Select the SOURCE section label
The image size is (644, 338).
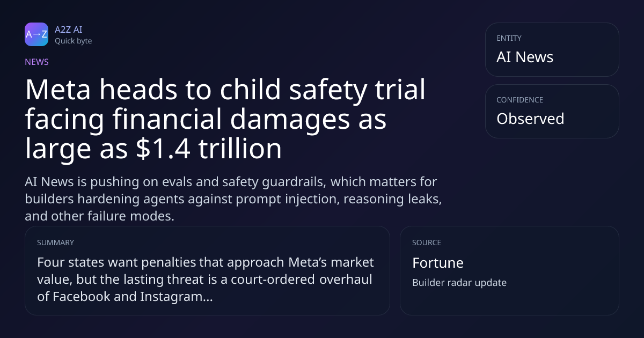click(x=427, y=243)
